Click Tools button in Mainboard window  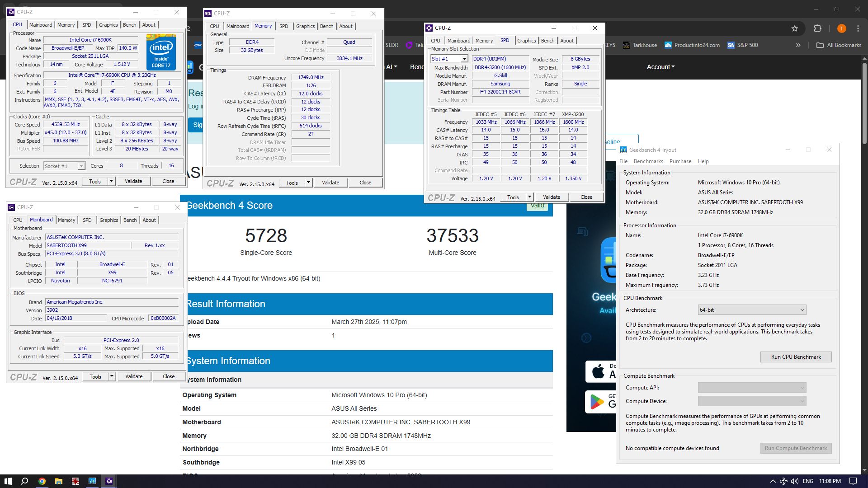95,376
